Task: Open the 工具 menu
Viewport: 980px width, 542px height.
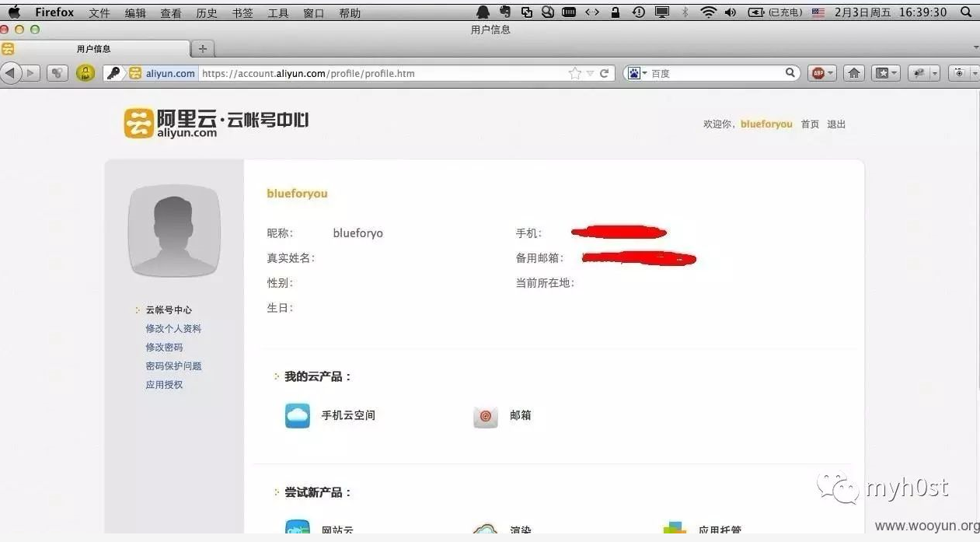Action: coord(278,12)
